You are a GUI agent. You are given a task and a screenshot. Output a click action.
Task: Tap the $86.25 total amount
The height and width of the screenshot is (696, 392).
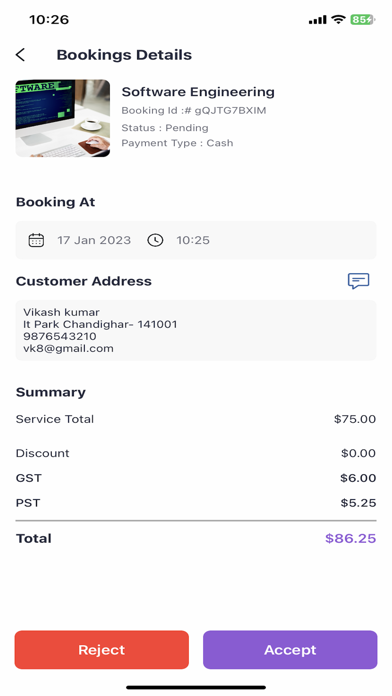click(350, 538)
